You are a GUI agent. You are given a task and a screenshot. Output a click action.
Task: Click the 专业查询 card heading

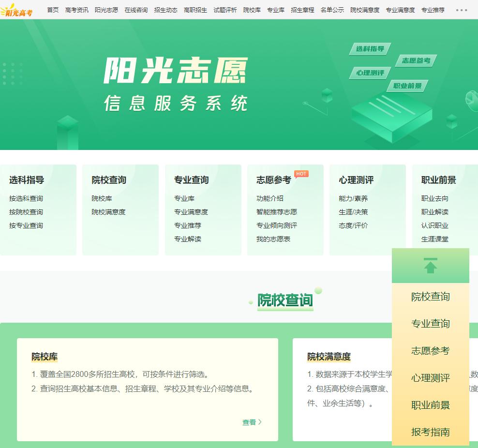click(x=191, y=180)
